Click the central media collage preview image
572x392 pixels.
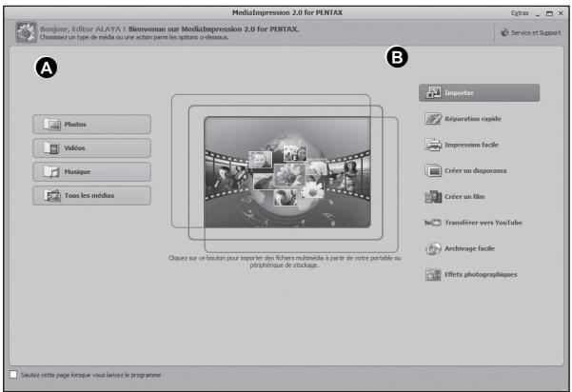click(x=287, y=172)
